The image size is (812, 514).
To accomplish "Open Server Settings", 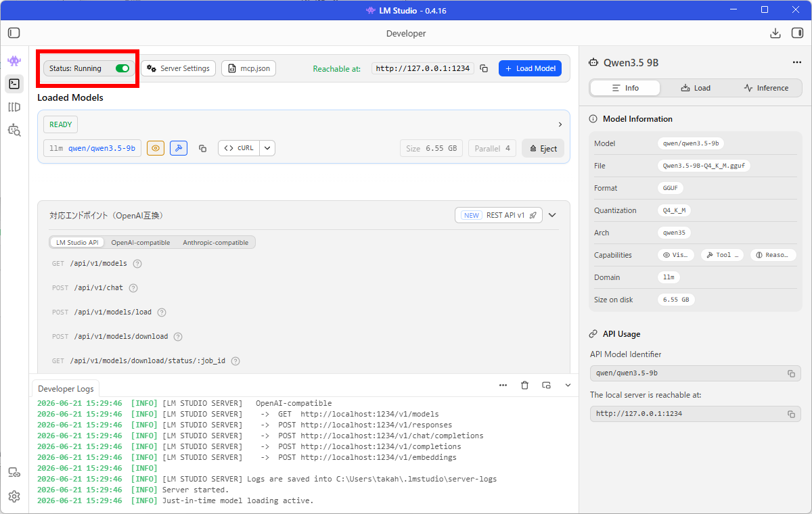I will point(179,68).
